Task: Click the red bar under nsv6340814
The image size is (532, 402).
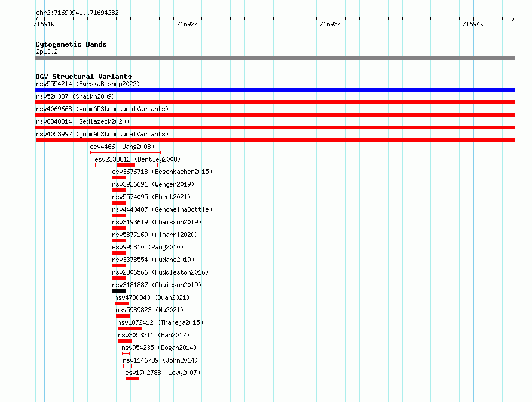Action: [275, 127]
